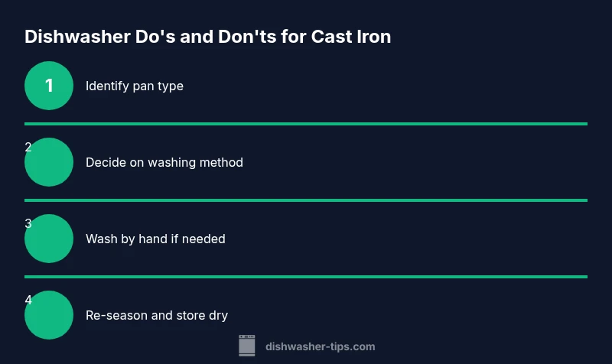This screenshot has height=364, width=612.
Task: Select the green circle beside 'Decide on washing method'
Action: point(49,162)
